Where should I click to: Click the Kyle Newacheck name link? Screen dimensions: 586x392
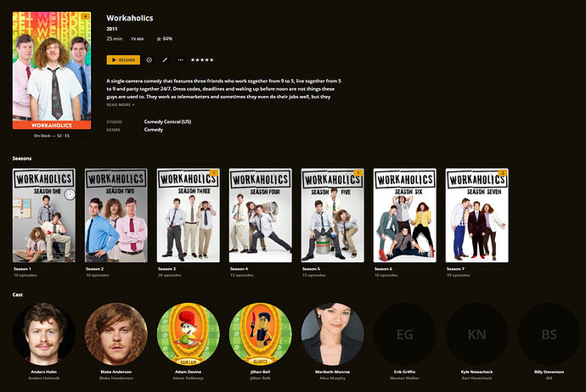click(x=476, y=372)
